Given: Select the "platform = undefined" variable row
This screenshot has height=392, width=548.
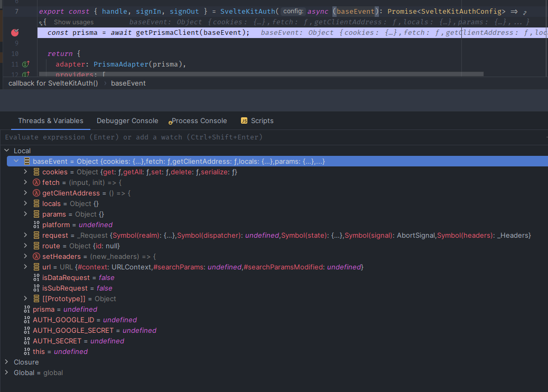Looking at the screenshot, I should click(x=274, y=225).
